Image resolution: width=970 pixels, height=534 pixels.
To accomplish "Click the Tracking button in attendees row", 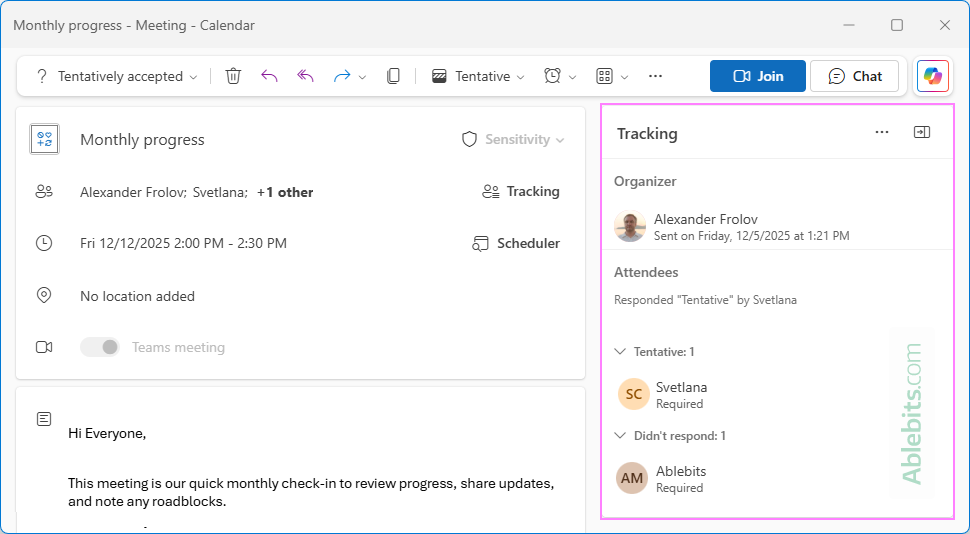I will pyautogui.click(x=521, y=192).
